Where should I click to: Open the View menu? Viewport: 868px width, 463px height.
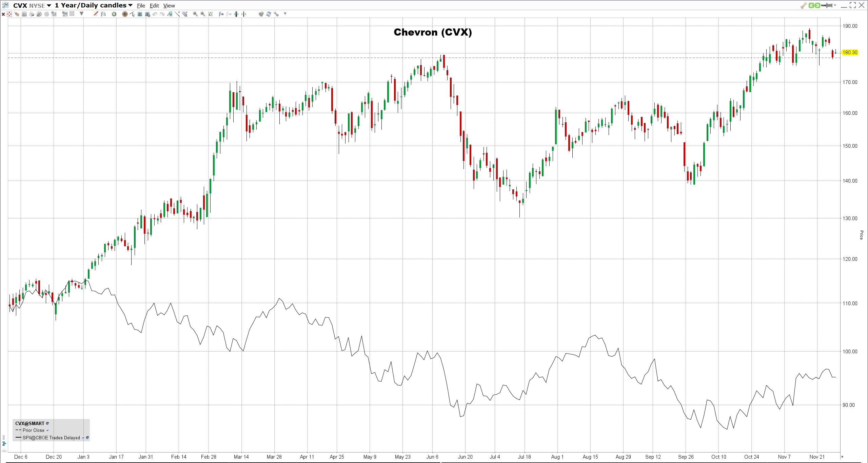tap(169, 6)
